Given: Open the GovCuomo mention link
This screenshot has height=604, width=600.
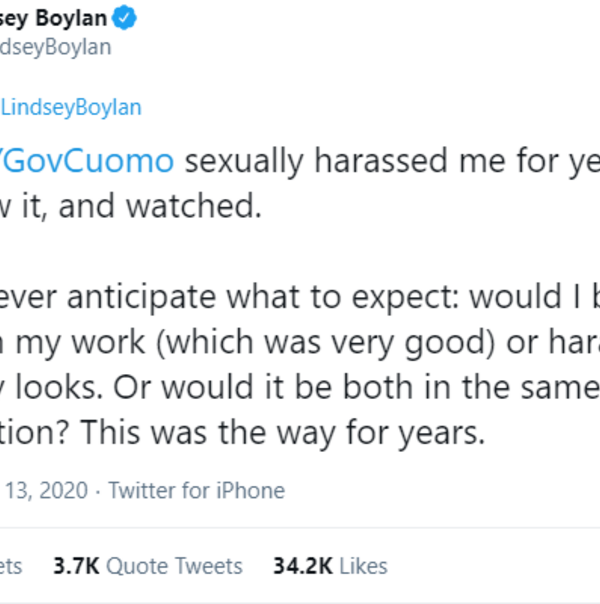Looking at the screenshot, I should tap(88, 160).
